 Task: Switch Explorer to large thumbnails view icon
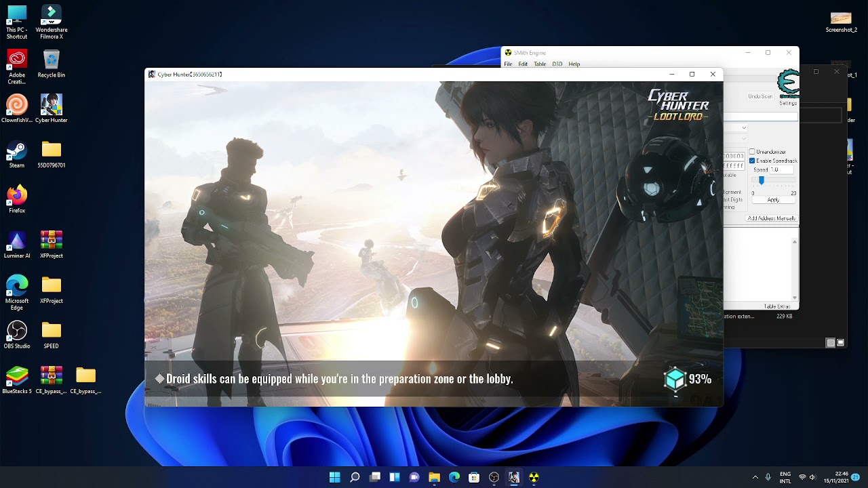coord(840,343)
